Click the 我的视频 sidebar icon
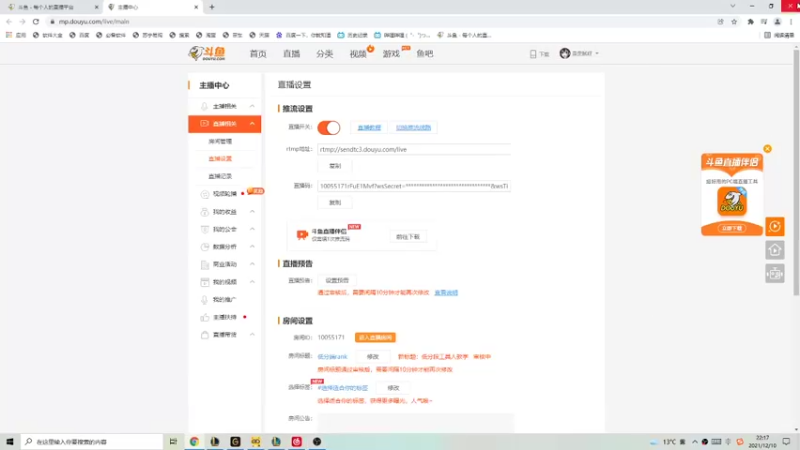 click(205, 282)
